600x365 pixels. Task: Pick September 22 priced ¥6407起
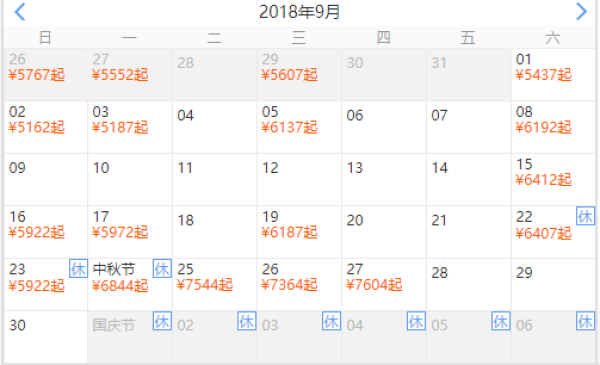[553, 232]
